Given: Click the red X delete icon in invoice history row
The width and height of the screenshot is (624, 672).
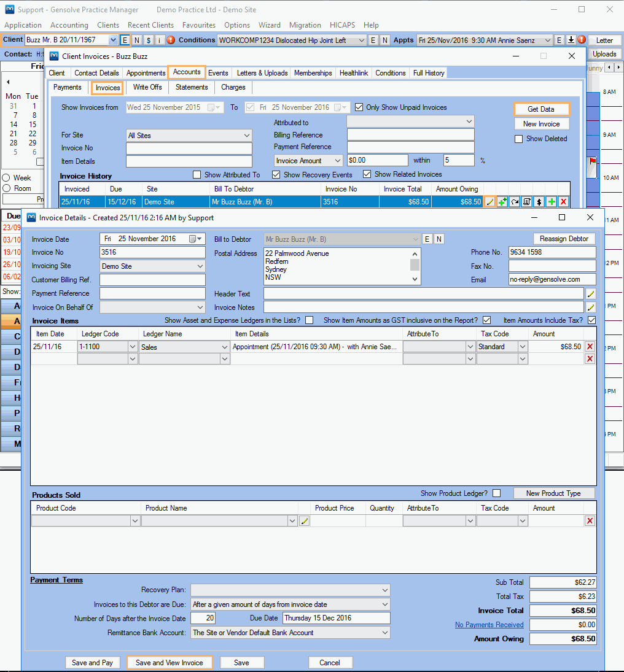Looking at the screenshot, I should [563, 202].
